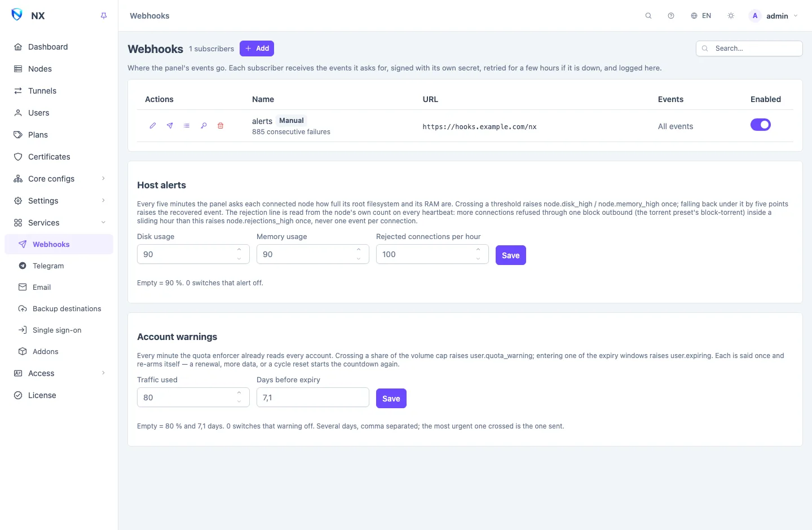Expand the Access menu

click(x=59, y=373)
